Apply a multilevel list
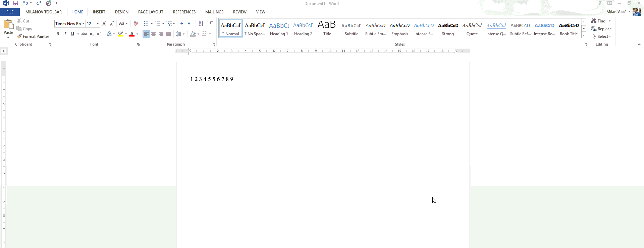 click(169, 24)
